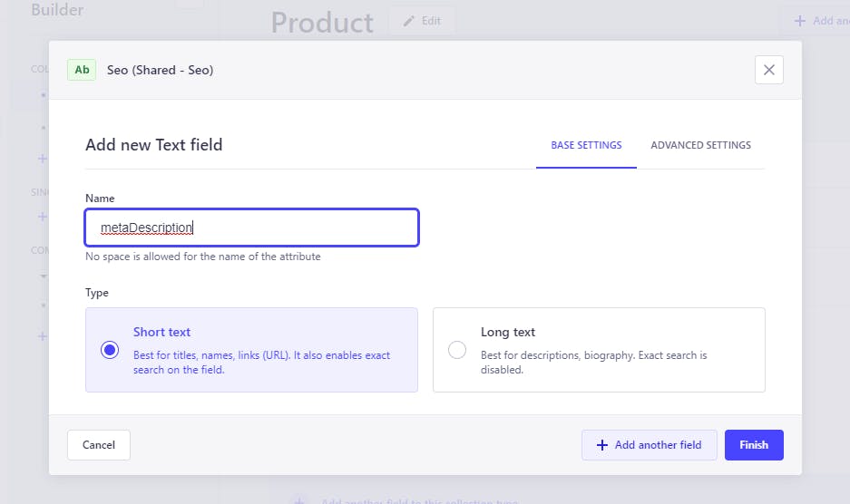Collapse the component category triangle in sidebar

coord(42,276)
